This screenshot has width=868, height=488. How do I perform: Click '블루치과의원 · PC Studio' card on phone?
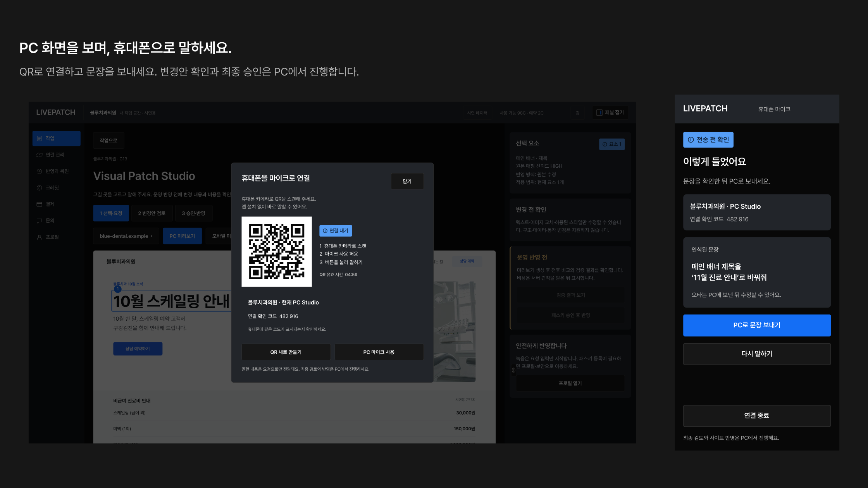(x=757, y=213)
